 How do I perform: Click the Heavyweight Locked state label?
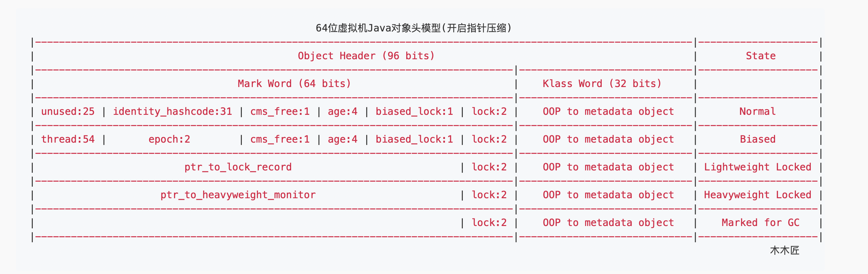coord(758,195)
